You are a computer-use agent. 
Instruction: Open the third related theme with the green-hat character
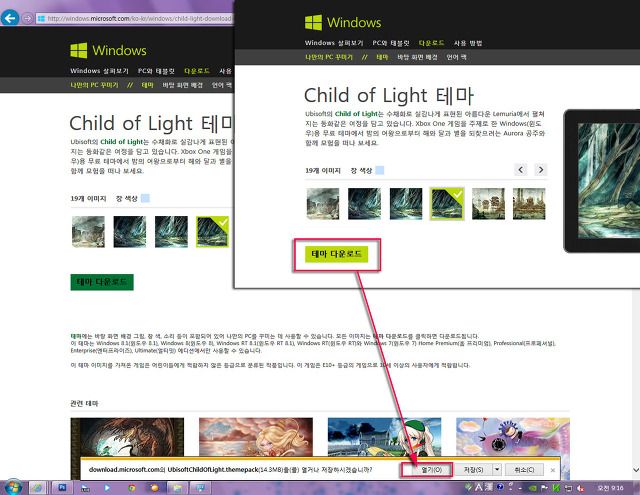[384, 437]
